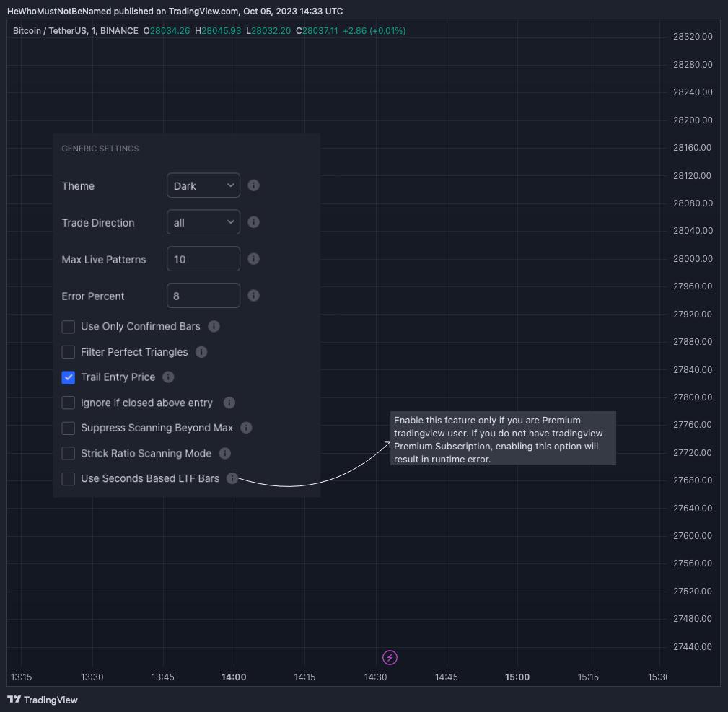This screenshot has height=712, width=728.
Task: Click the info icon next to Theme
Action: [253, 185]
